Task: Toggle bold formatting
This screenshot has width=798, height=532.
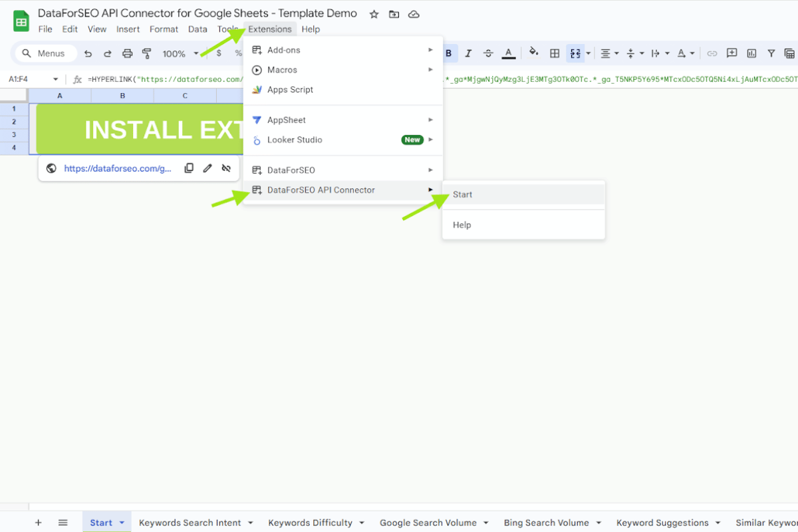Action: (x=448, y=53)
